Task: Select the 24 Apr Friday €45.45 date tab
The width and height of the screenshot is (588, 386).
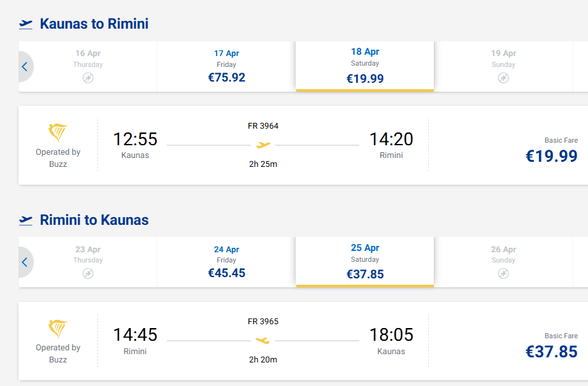Action: point(226,262)
